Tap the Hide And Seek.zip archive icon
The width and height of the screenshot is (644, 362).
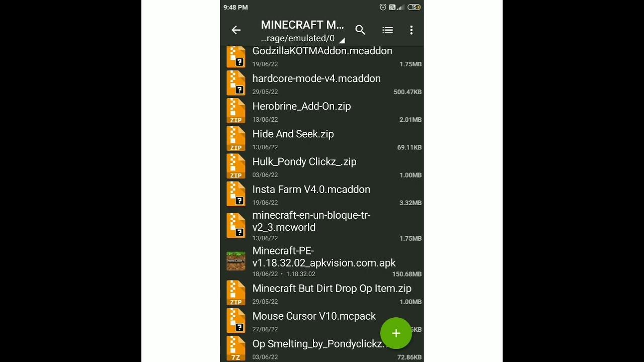point(236,138)
